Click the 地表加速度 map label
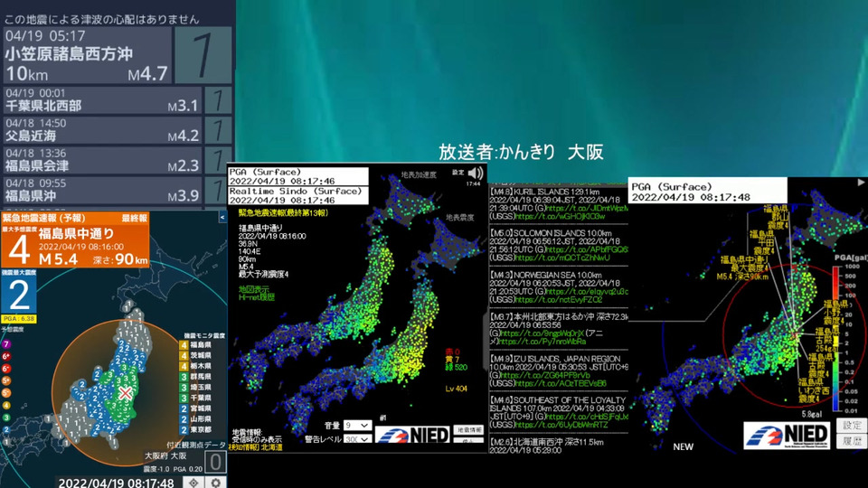The image size is (868, 488). pos(419,174)
